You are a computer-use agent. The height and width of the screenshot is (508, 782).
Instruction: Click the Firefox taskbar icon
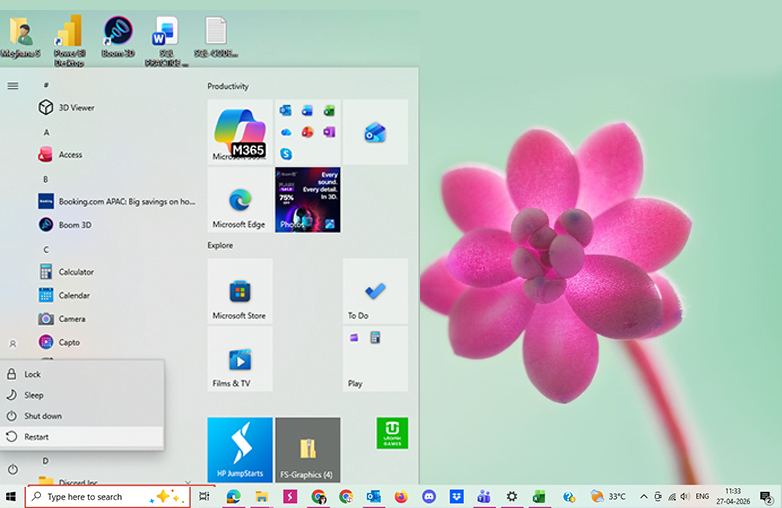coord(401,497)
